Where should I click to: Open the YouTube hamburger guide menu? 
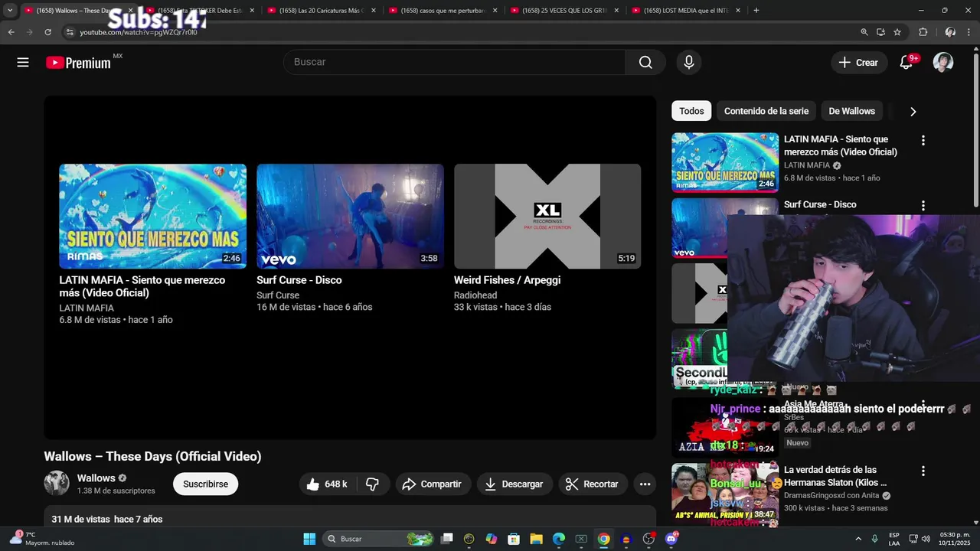tap(23, 63)
